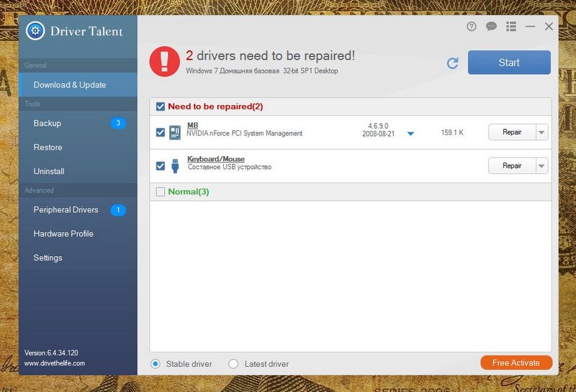Viewport: 576px width, 392px height.
Task: Select the Stable driver radio button
Action: pyautogui.click(x=156, y=364)
